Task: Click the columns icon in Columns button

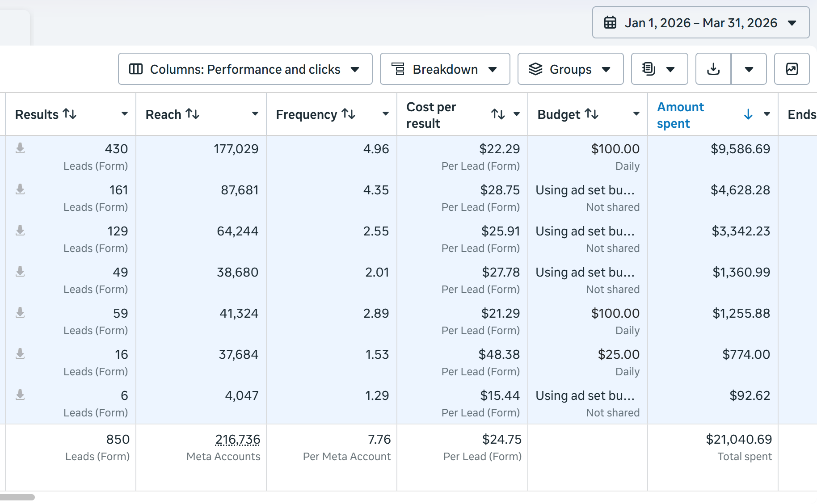Action: click(135, 69)
